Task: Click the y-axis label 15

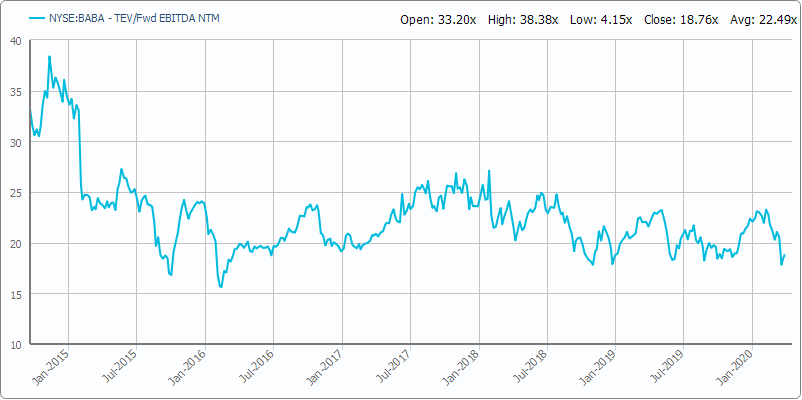Action: click(x=17, y=294)
